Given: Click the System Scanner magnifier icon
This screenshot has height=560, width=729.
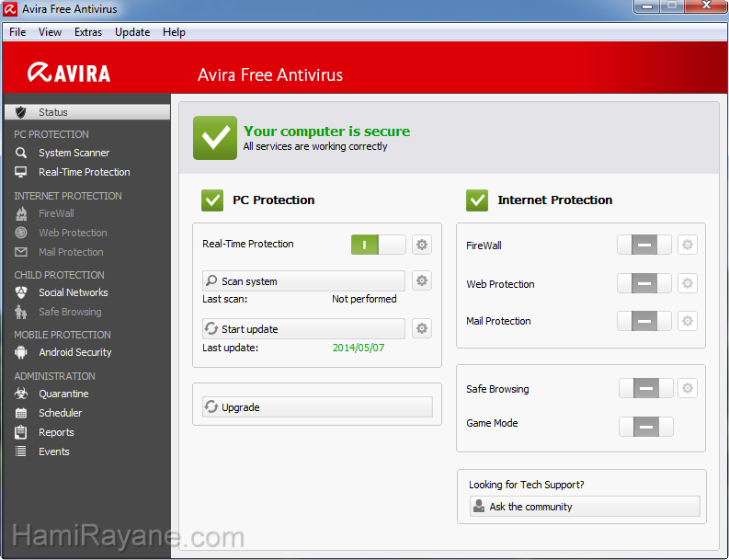Looking at the screenshot, I should (x=21, y=153).
